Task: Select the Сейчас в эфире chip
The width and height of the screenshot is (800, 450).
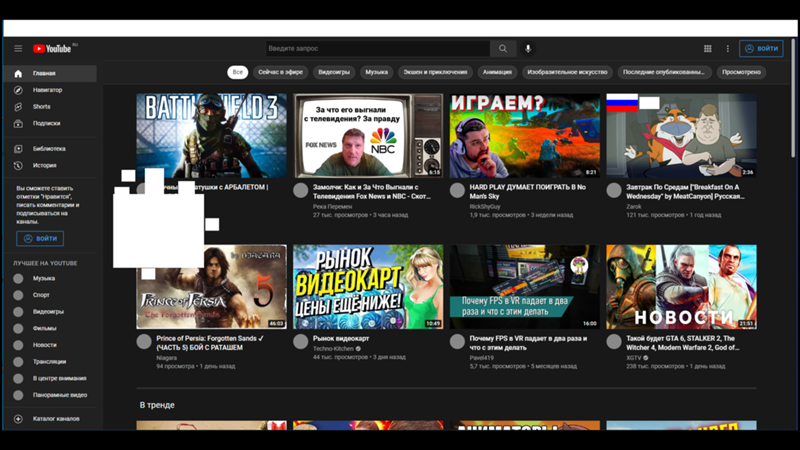Action: click(x=281, y=72)
